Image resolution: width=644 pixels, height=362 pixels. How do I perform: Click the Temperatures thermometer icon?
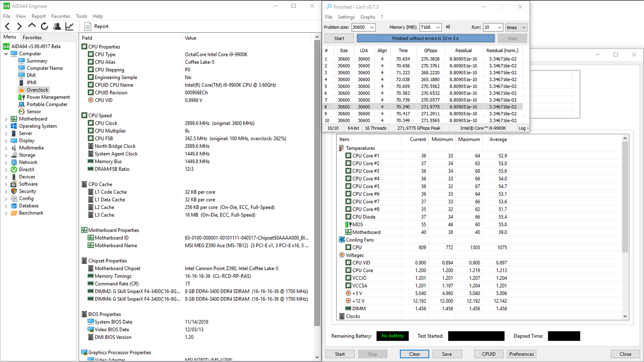341,148
